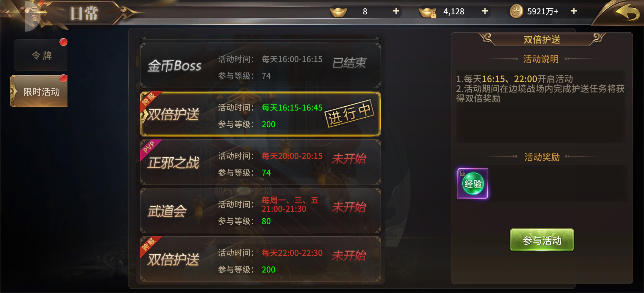Select the ongoing 双倍护送 16:15 activity

pos(260,114)
